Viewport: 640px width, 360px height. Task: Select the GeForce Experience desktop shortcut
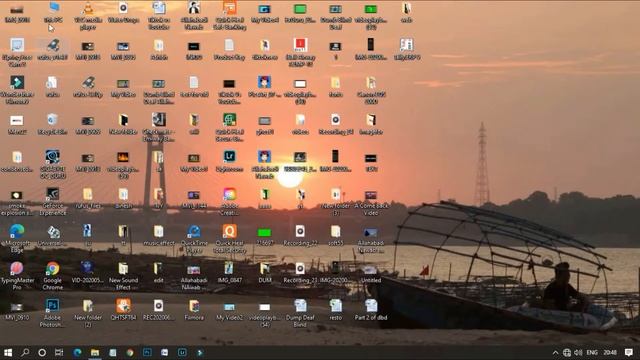tap(53, 202)
